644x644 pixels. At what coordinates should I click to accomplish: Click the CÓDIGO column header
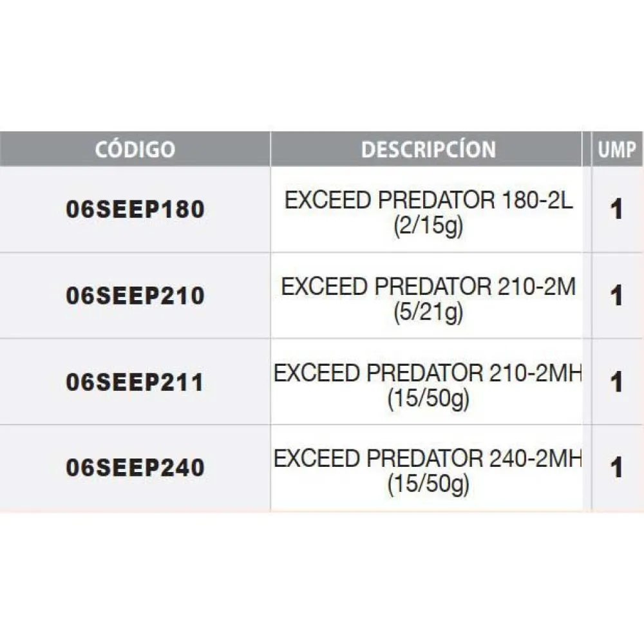pyautogui.click(x=135, y=149)
